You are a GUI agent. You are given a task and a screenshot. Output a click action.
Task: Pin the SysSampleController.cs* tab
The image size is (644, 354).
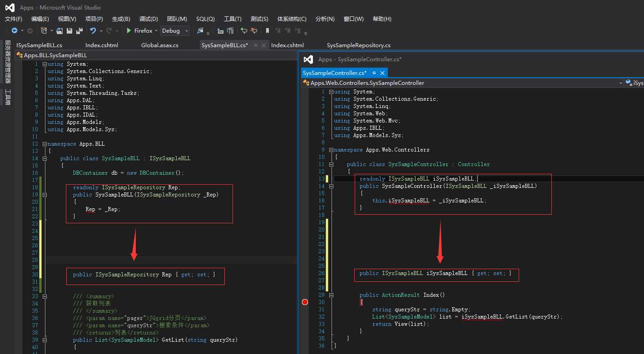tap(374, 73)
